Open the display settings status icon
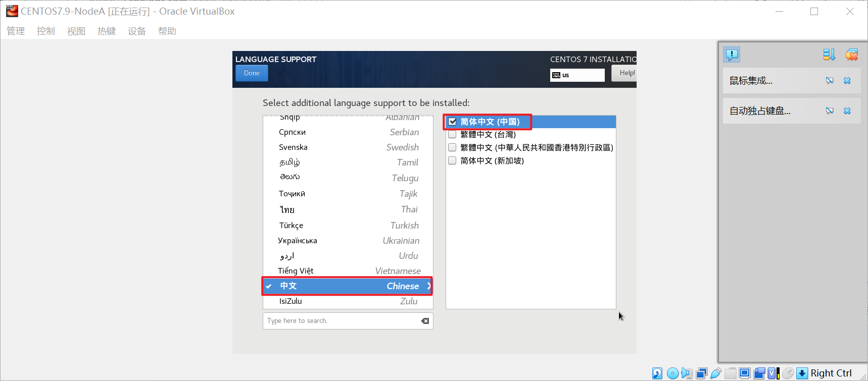 (745, 373)
